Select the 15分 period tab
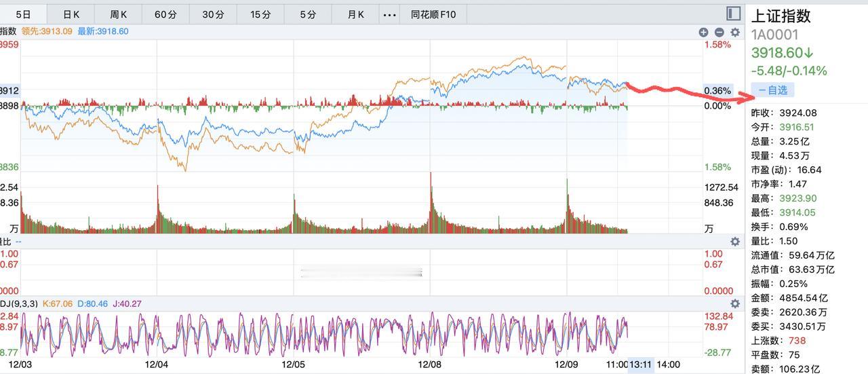This screenshot has width=868, height=374. (x=260, y=14)
